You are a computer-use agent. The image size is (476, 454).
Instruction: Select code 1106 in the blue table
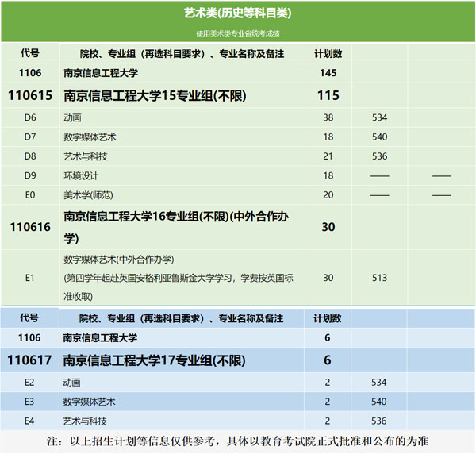click(29, 337)
